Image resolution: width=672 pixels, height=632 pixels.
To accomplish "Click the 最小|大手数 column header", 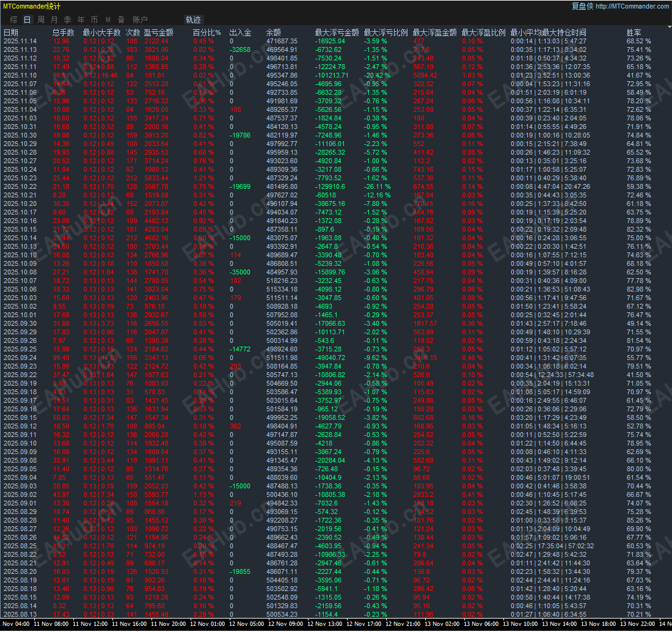I will (101, 32).
